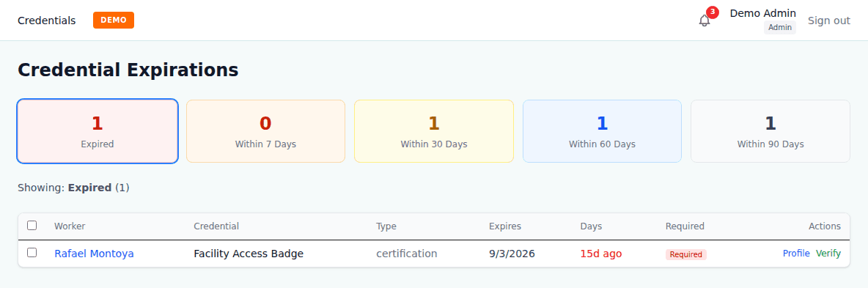Click the Days column header
868x288 pixels.
coord(591,226)
